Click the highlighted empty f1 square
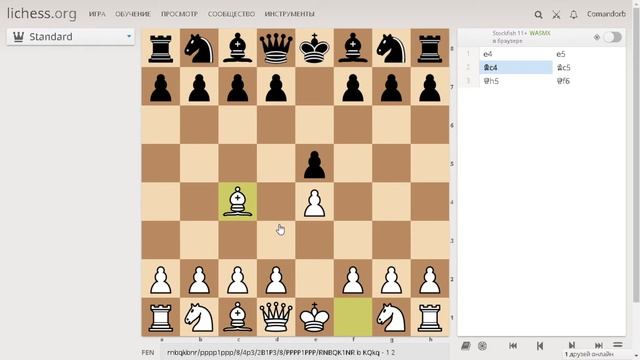 tap(353, 317)
